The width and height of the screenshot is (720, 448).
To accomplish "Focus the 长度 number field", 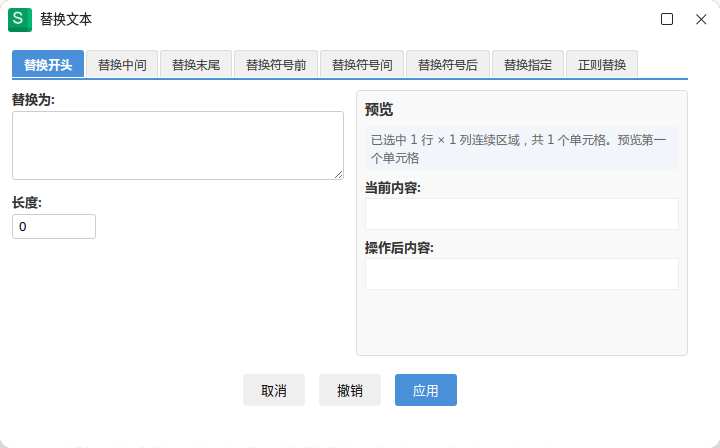I will tap(54, 226).
